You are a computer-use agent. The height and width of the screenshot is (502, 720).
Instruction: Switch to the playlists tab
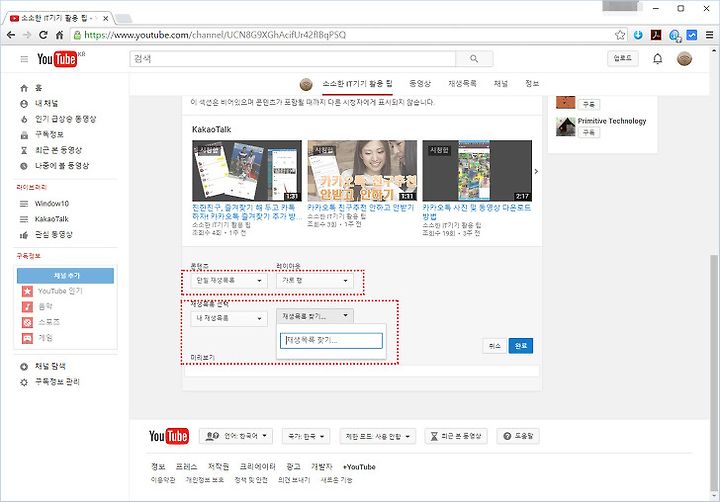(x=462, y=84)
